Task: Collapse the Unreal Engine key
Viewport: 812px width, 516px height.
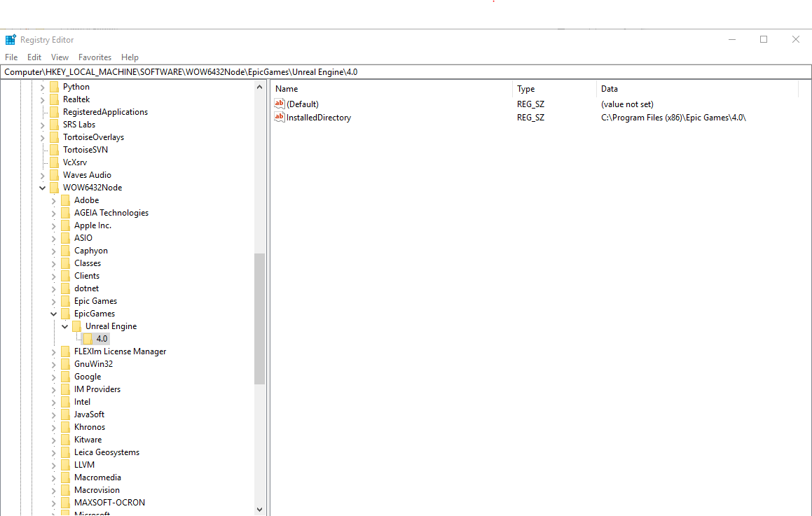Action: click(64, 326)
